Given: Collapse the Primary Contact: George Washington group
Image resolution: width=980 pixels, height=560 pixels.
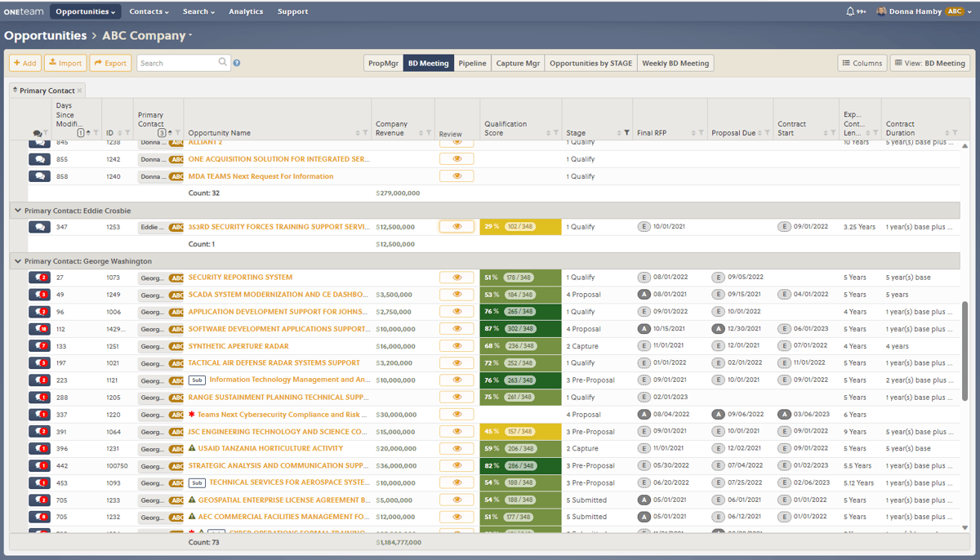Looking at the screenshot, I should [x=18, y=260].
